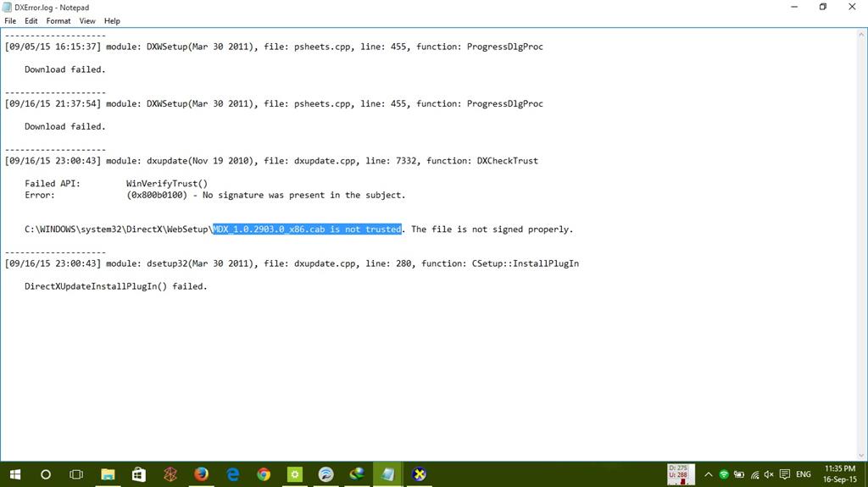Viewport: 868px width, 487px height.
Task: Click the ENG input language indicator
Action: 804,474
